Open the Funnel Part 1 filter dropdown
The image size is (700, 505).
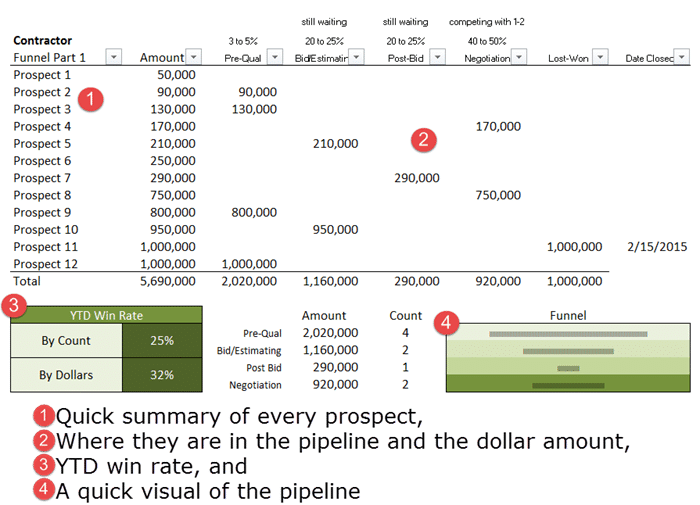[113, 57]
